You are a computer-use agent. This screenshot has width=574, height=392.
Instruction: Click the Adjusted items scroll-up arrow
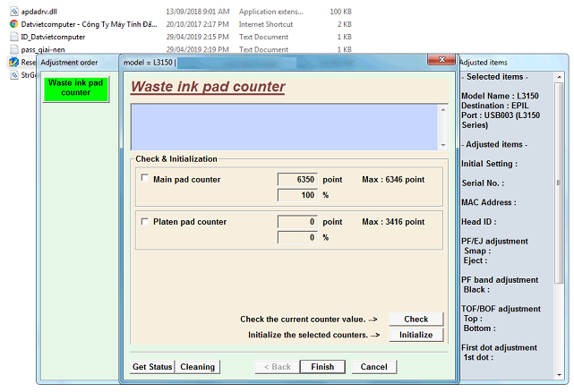point(559,77)
